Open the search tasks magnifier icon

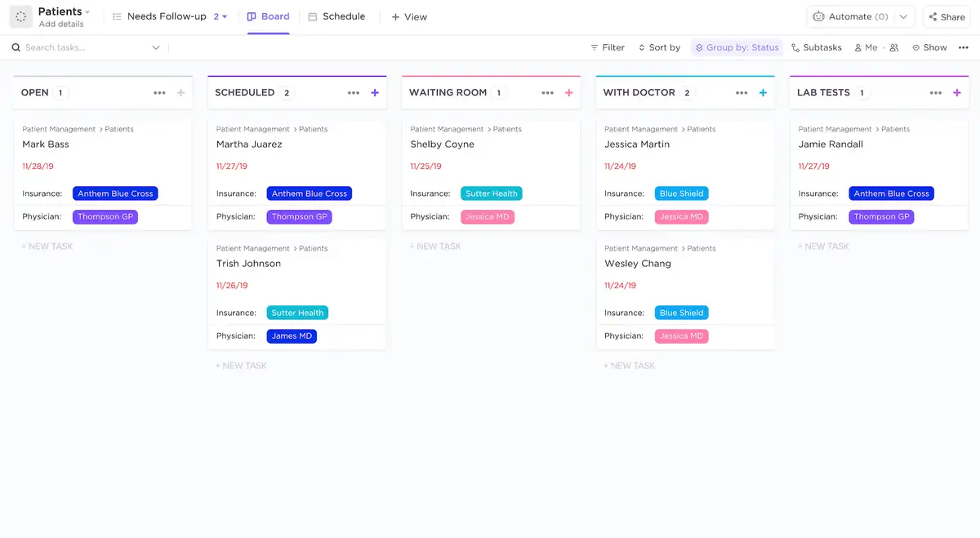[16, 47]
